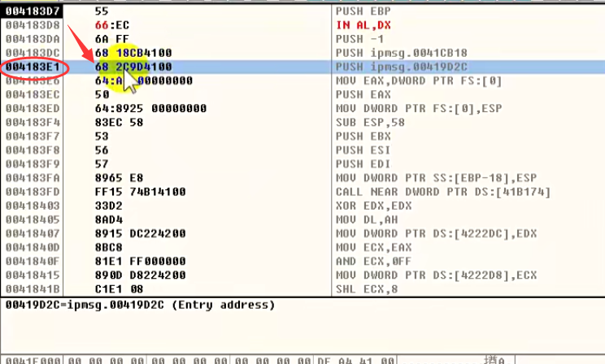Viewport: 605px width, 364px height.
Task: Click hex bytes 83EC 58
Action: tap(120, 122)
